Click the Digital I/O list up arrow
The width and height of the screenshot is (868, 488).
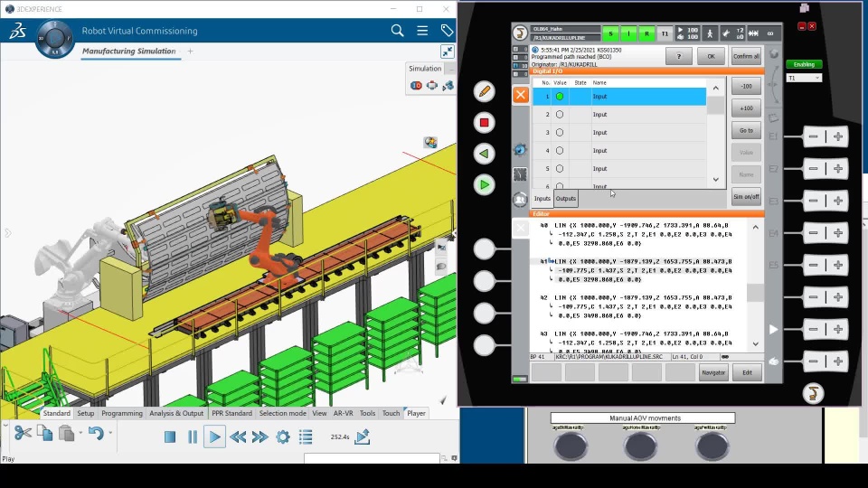(716, 88)
